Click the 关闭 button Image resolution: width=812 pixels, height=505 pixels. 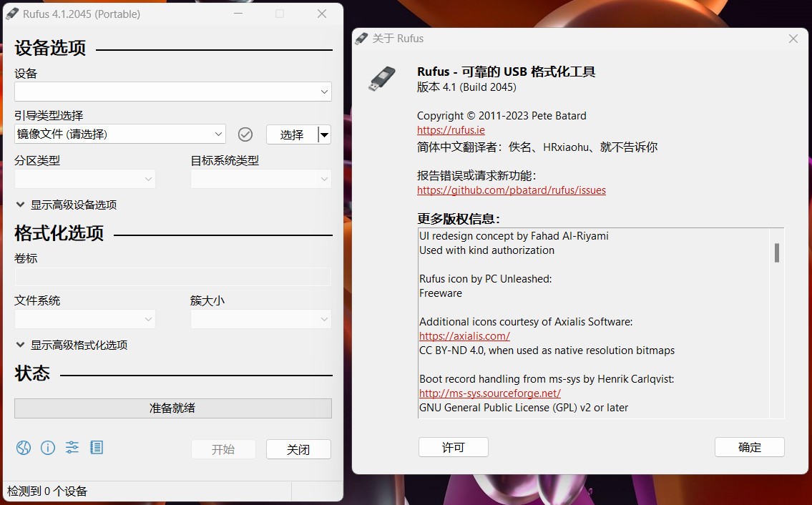click(x=298, y=449)
